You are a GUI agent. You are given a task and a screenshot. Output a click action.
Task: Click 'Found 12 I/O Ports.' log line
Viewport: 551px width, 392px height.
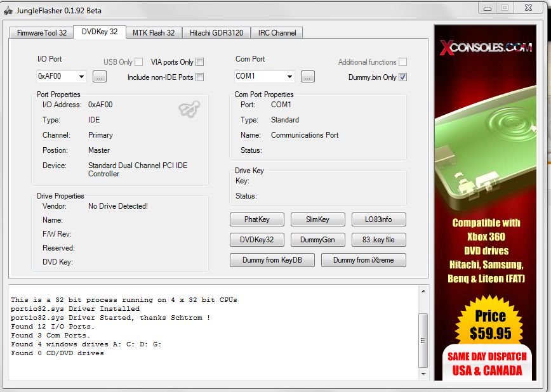coord(53,327)
